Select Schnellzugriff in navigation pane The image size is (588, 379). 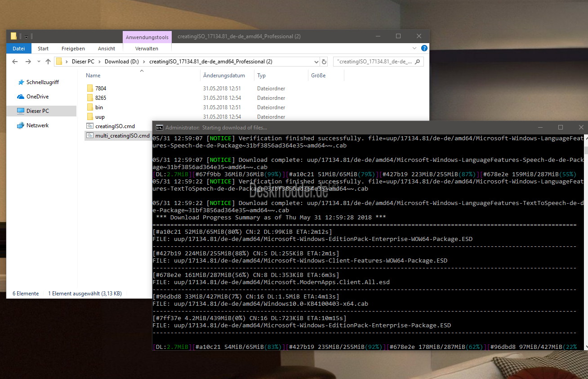[43, 82]
